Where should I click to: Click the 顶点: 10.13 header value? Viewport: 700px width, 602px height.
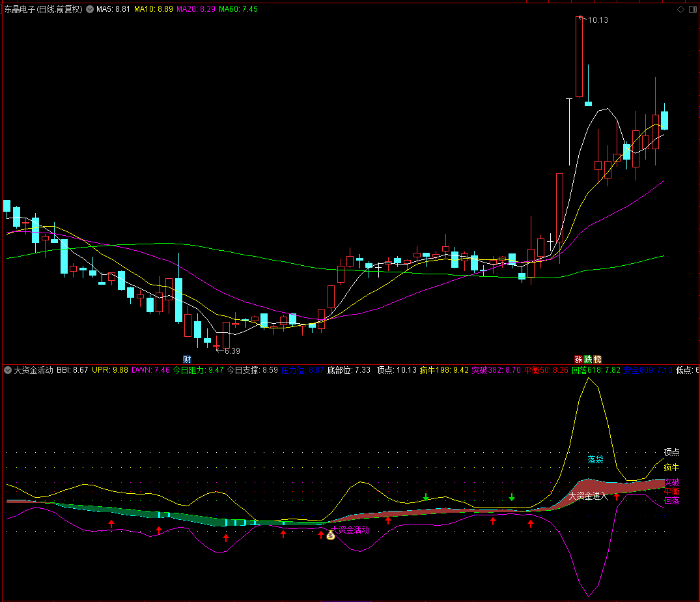tap(397, 370)
